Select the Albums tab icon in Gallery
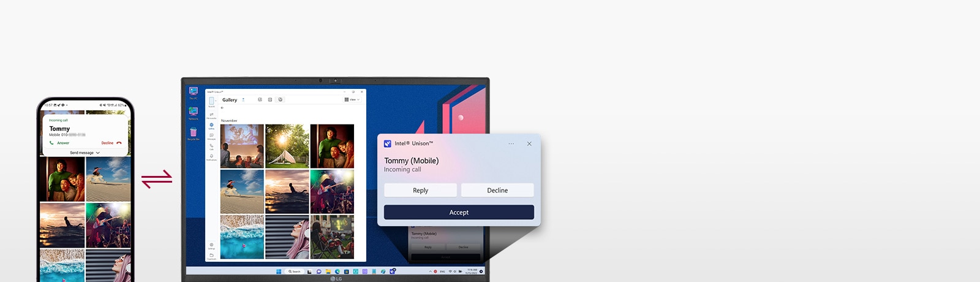This screenshot has width=980, height=282. click(x=281, y=99)
